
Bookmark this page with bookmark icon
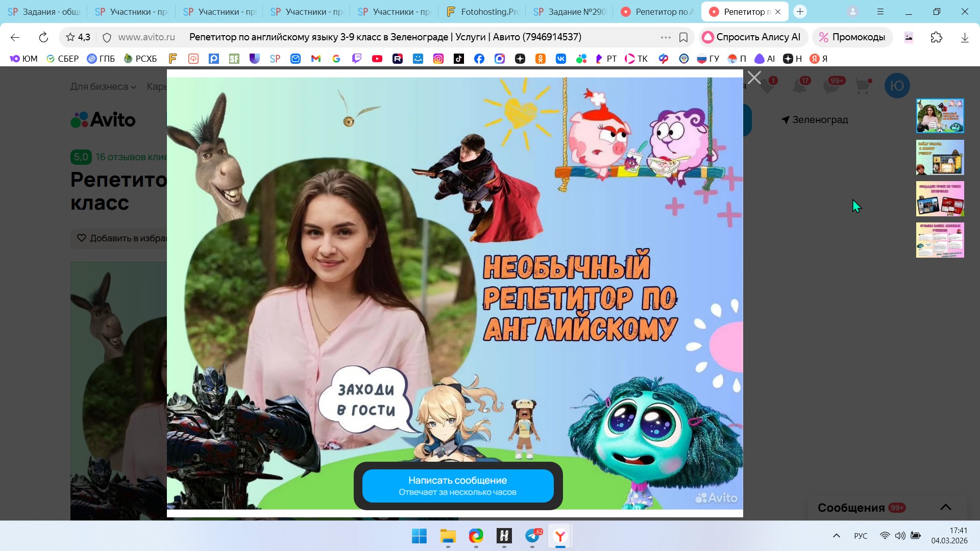tap(683, 37)
